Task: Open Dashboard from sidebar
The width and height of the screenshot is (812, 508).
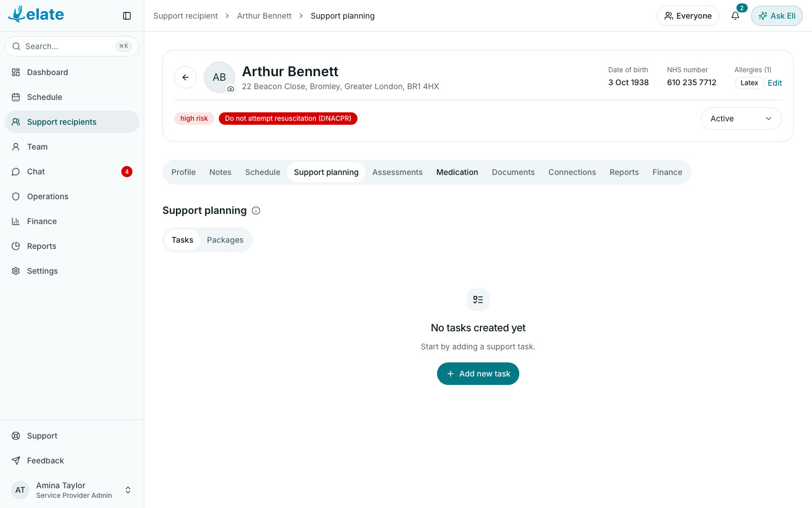Action: [72, 72]
